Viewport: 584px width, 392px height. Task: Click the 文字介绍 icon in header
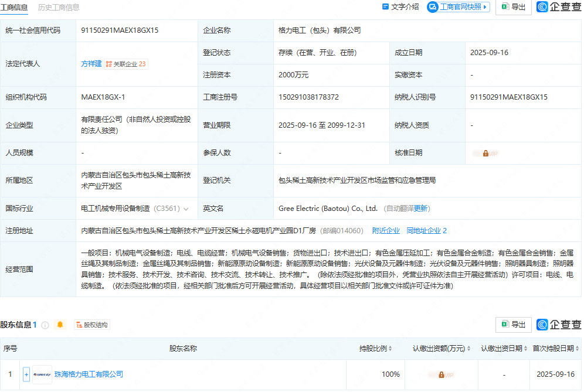[x=385, y=7]
